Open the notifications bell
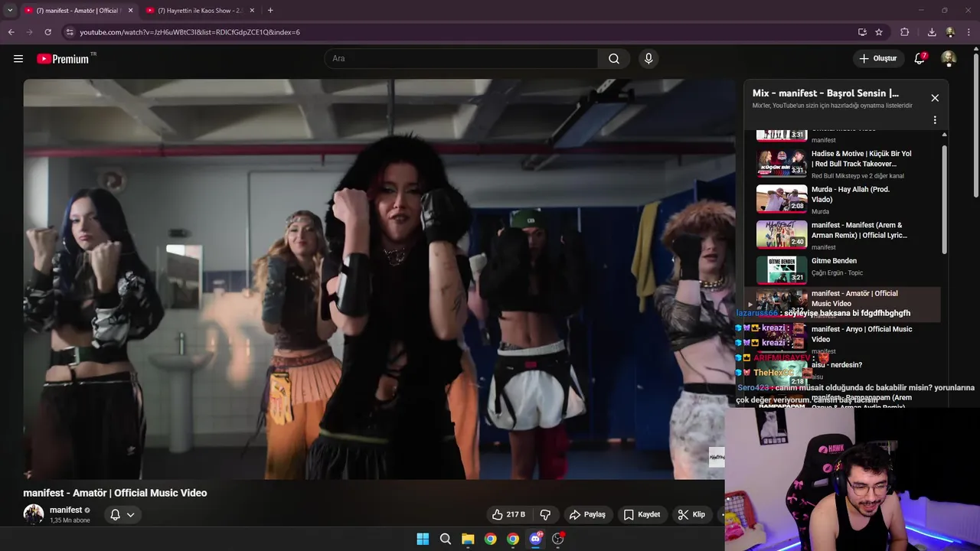Screen dimensions: 980x551 pyautogui.click(x=920, y=58)
